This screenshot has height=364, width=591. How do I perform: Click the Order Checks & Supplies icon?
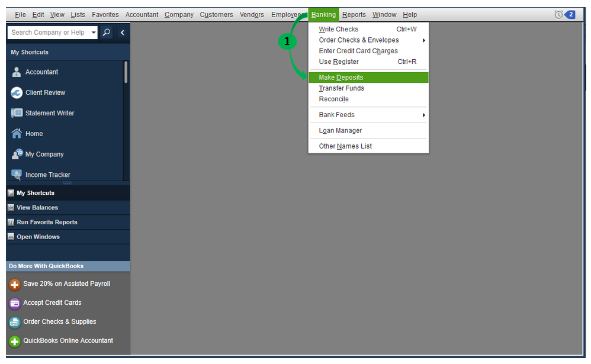click(x=14, y=322)
